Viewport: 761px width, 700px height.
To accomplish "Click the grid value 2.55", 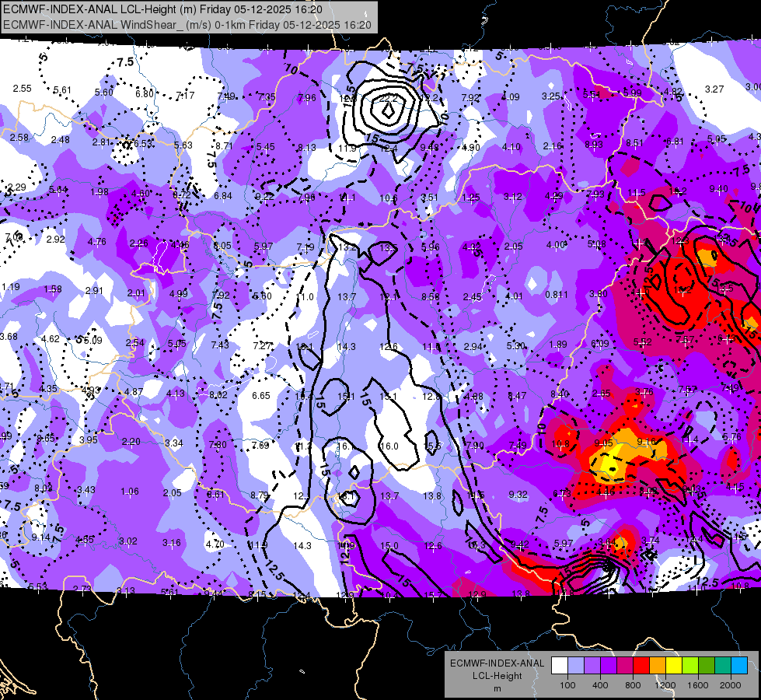I will (x=23, y=89).
